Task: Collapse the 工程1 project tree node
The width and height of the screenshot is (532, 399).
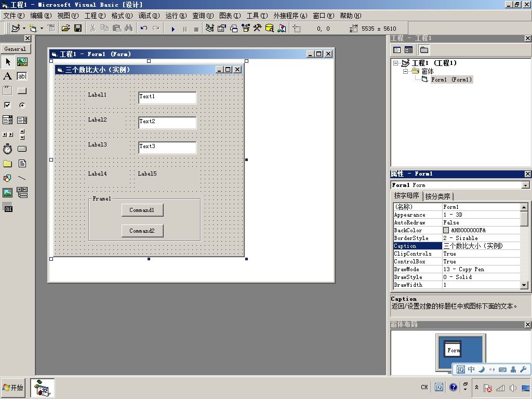Action: [x=395, y=63]
